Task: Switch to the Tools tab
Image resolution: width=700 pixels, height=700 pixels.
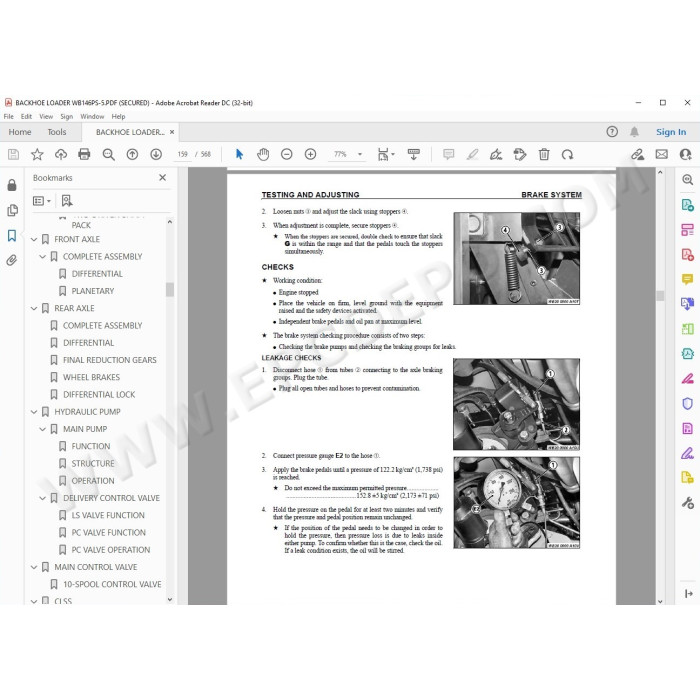Action: point(57,132)
